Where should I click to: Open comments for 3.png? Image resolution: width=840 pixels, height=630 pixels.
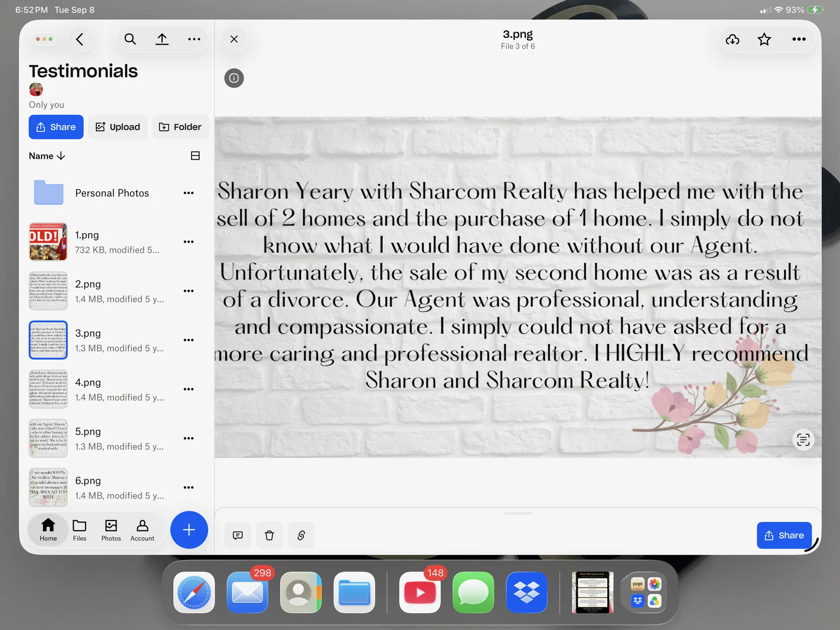point(238,535)
